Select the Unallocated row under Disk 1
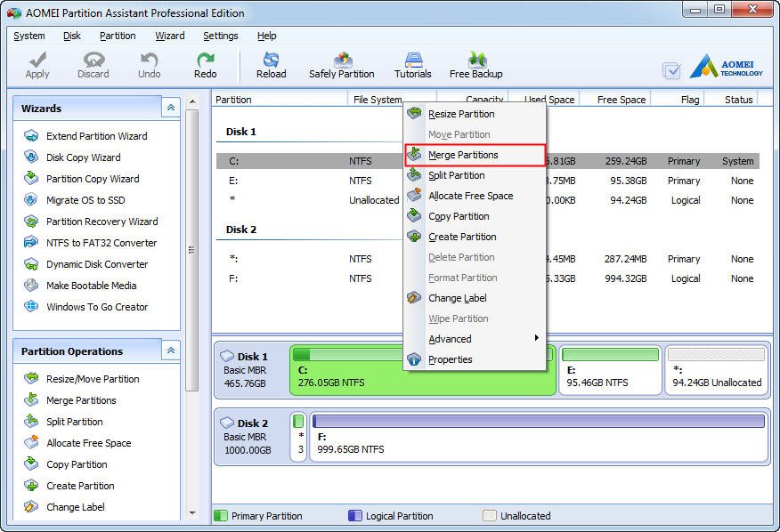This screenshot has height=532, width=780. point(488,200)
